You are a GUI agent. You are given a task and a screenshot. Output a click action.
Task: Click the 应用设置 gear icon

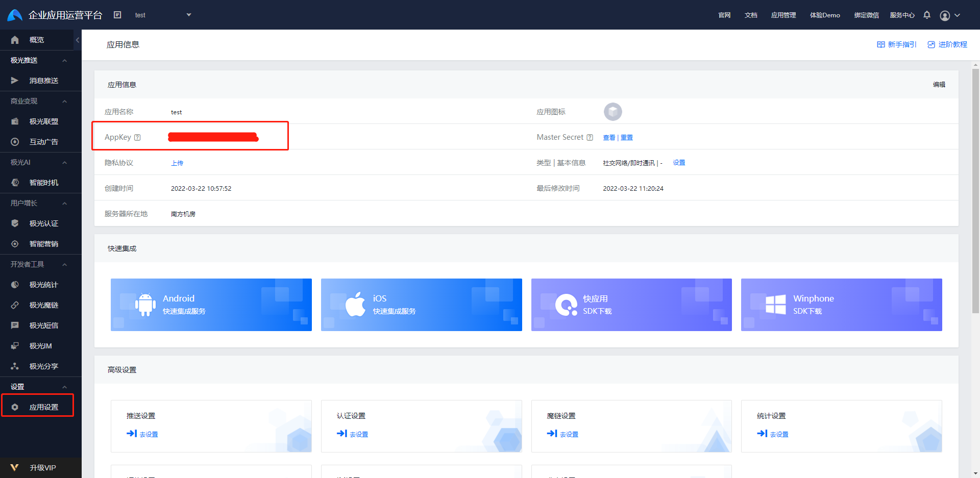click(x=15, y=407)
